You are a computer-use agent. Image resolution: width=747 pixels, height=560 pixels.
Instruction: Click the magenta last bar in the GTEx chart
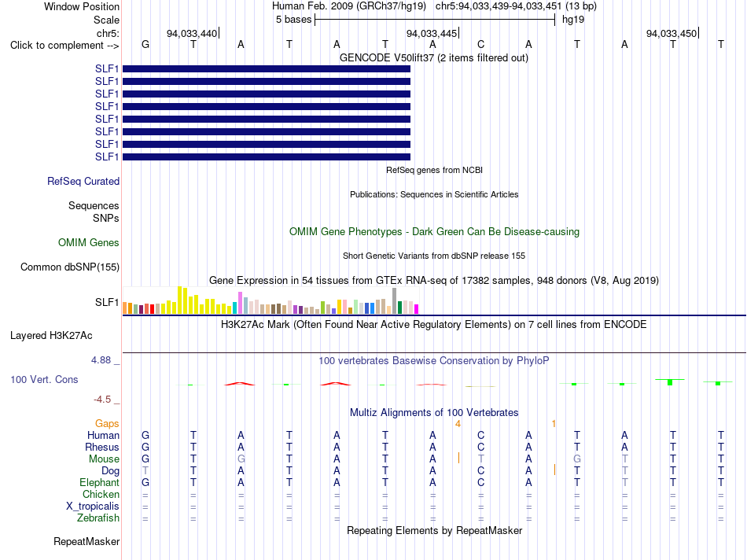point(417,309)
